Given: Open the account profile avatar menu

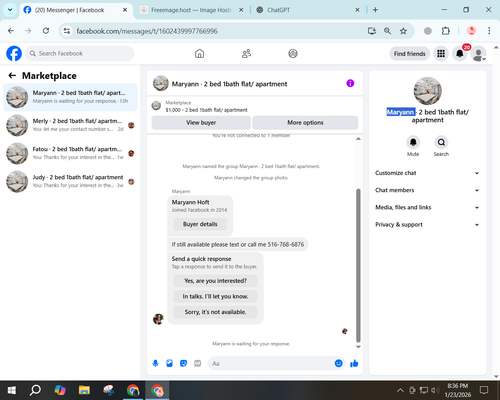Looking at the screenshot, I should click(x=478, y=54).
